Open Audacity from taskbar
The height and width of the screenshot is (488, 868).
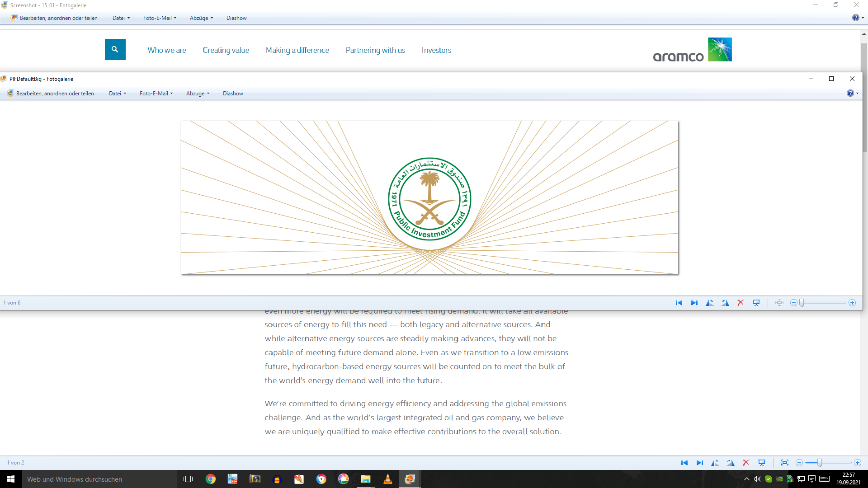pyautogui.click(x=277, y=479)
